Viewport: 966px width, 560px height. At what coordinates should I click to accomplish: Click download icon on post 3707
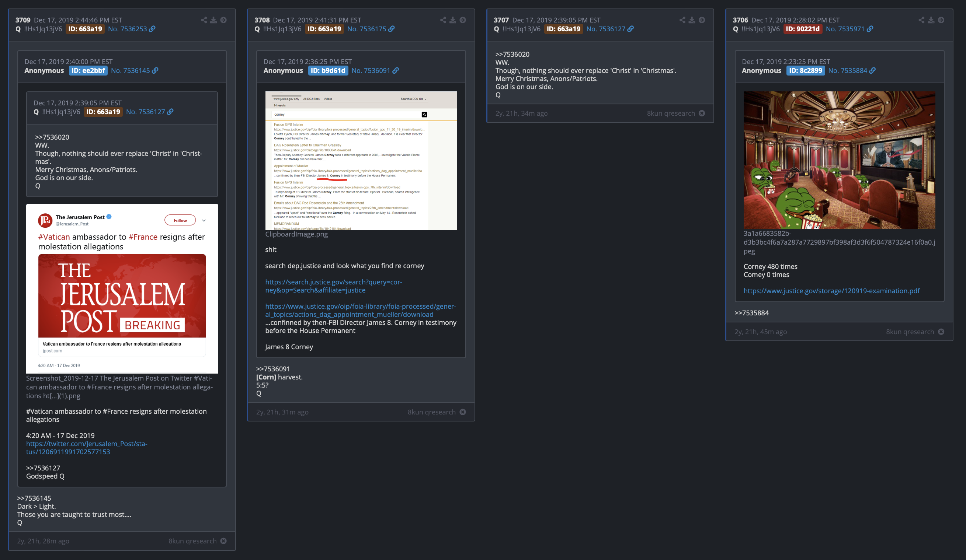point(692,20)
